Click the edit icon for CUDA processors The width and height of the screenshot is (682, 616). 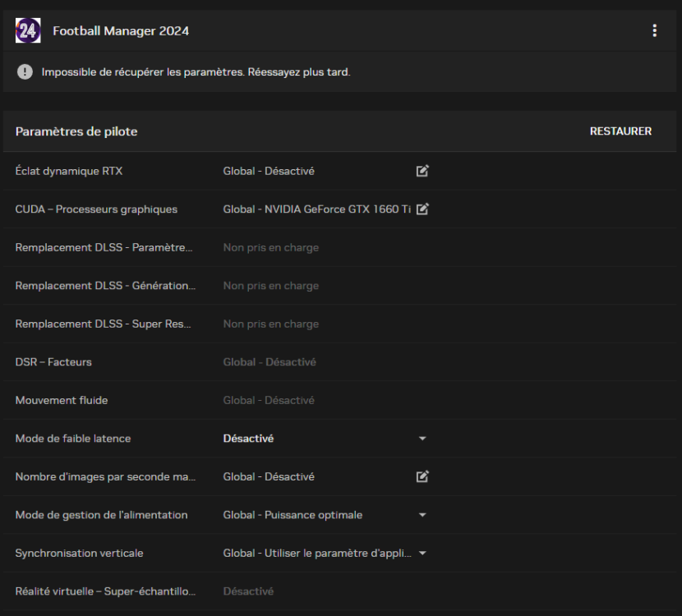coord(422,209)
